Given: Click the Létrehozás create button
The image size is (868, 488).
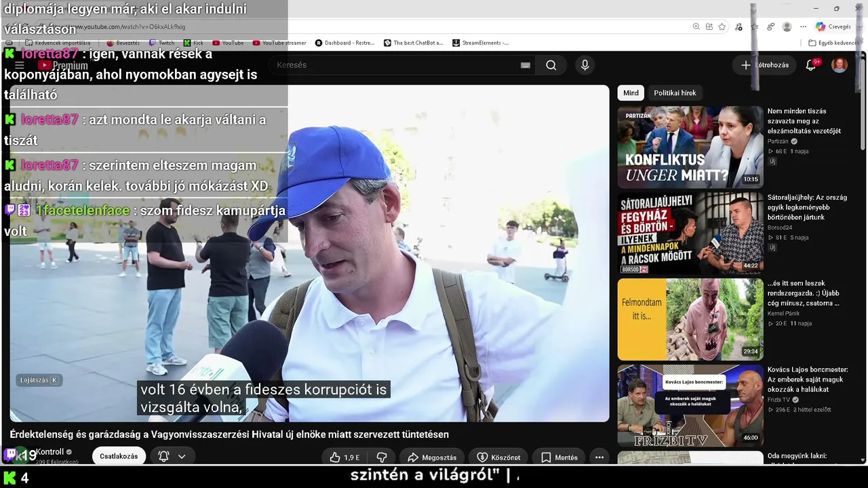Looking at the screenshot, I should [764, 65].
